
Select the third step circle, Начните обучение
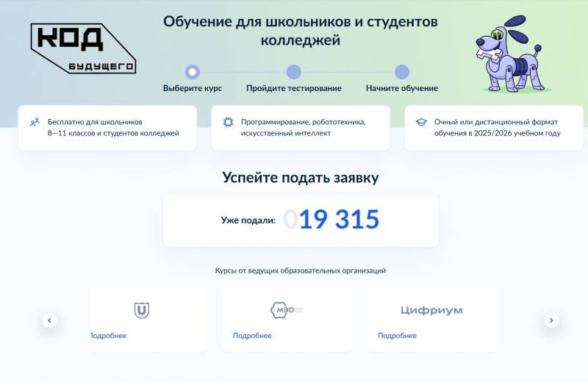pos(401,72)
